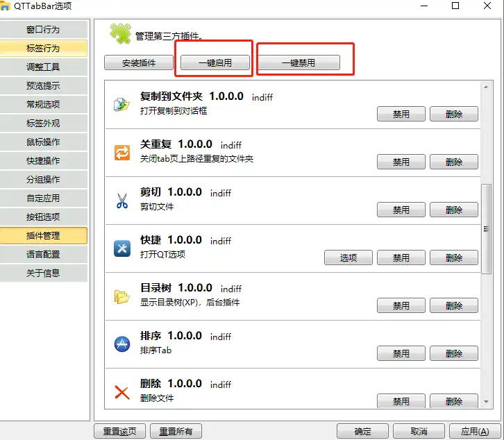Switch to the 标签行为 tab
The height and width of the screenshot is (440, 504).
(x=43, y=48)
